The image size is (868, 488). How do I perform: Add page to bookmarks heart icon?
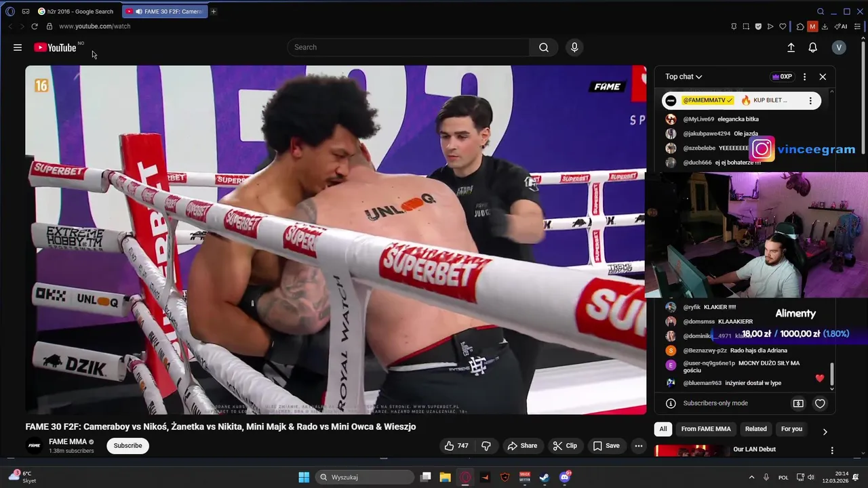coord(783,26)
